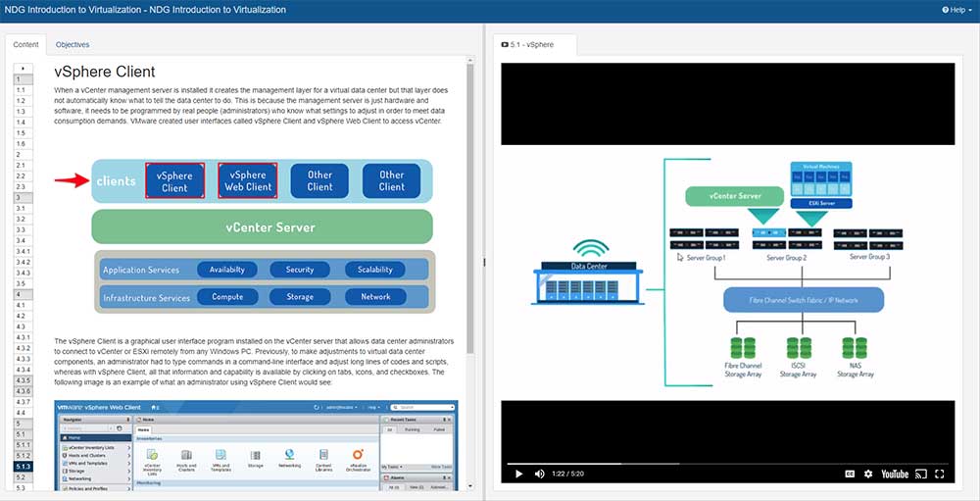Open section 1.1
The height and width of the screenshot is (501, 980).
coord(24,90)
